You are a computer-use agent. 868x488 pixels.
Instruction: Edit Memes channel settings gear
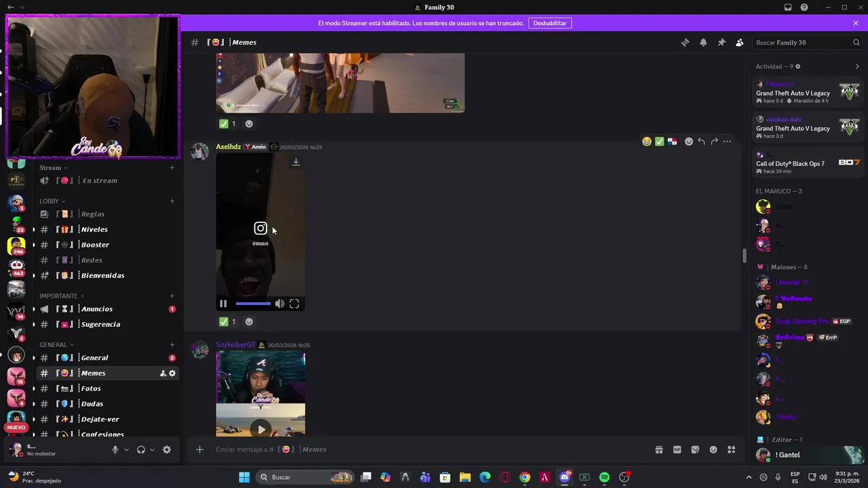pyautogui.click(x=172, y=373)
